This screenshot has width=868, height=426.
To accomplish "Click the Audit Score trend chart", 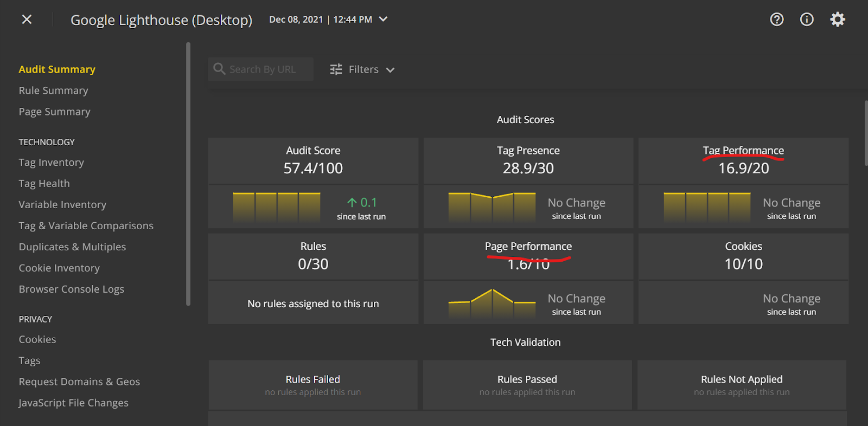I will 277,208.
